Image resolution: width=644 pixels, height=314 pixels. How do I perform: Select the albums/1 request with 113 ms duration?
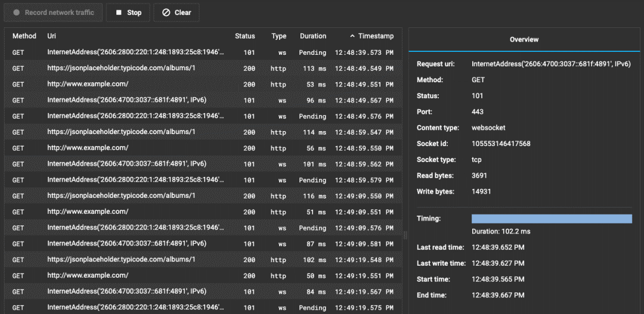coord(122,68)
